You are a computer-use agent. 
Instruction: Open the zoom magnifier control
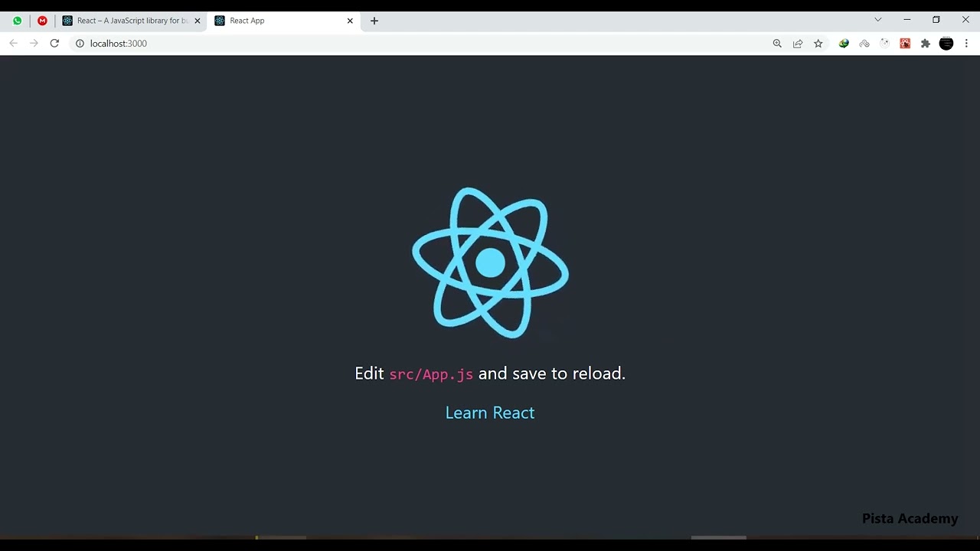[777, 44]
